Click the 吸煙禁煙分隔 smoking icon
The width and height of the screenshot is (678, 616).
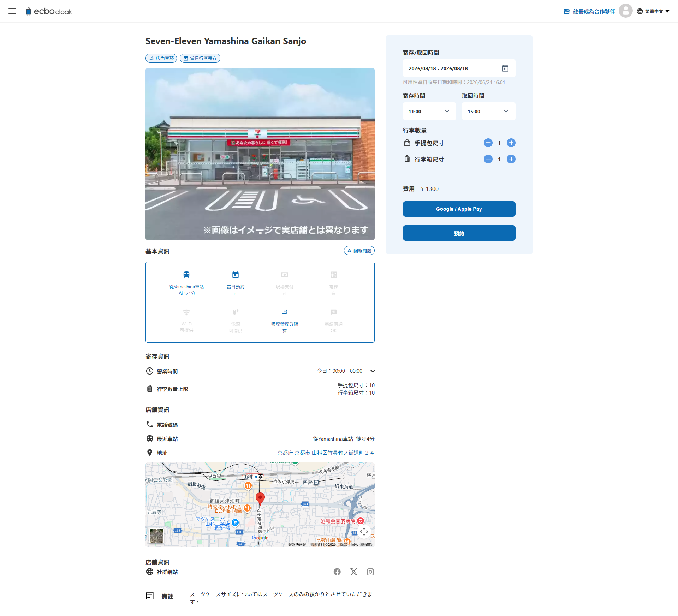(x=285, y=312)
